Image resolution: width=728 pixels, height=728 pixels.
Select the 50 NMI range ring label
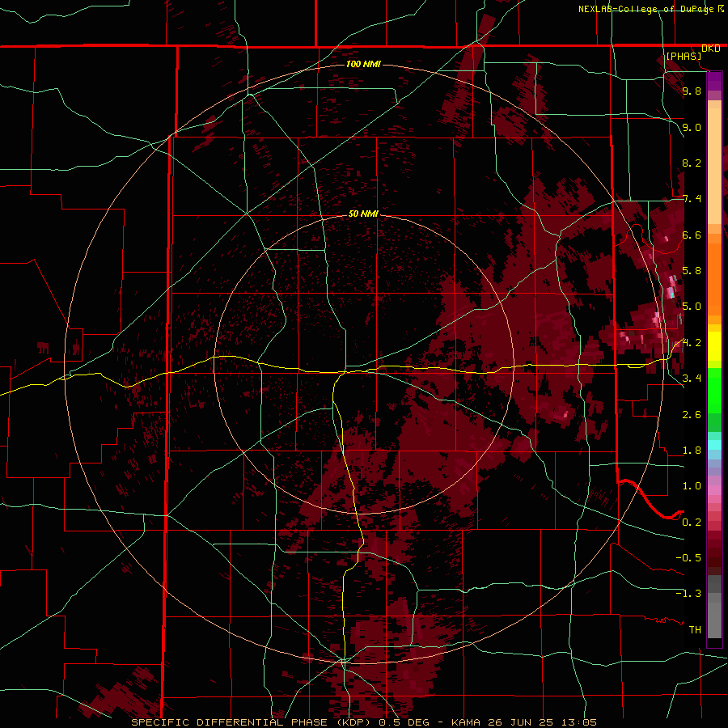point(363,214)
